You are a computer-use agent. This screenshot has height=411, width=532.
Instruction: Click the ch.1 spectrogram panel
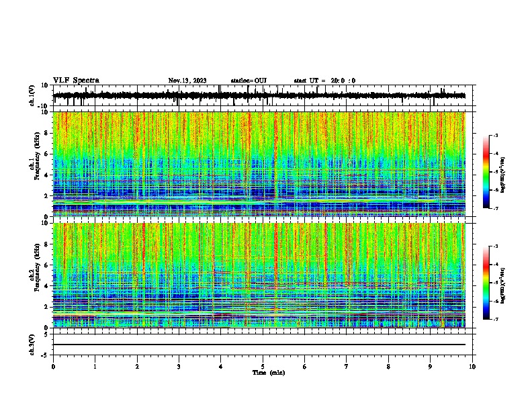point(259,164)
